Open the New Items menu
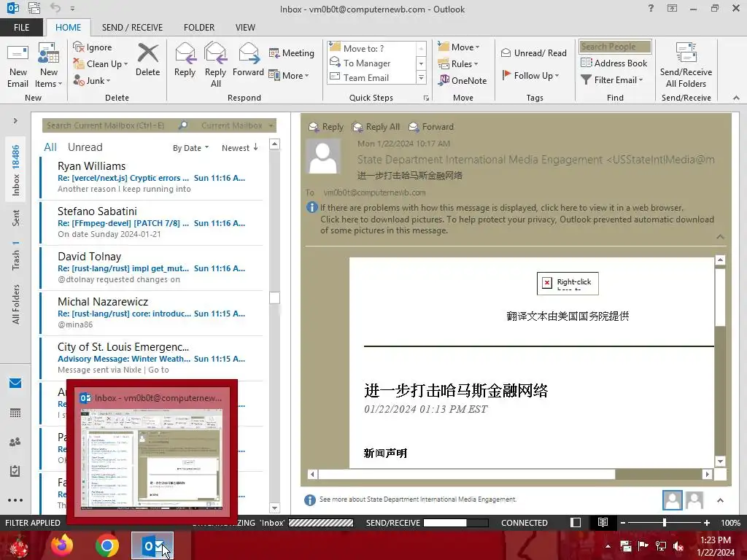This screenshot has height=560, width=747. tap(49, 66)
